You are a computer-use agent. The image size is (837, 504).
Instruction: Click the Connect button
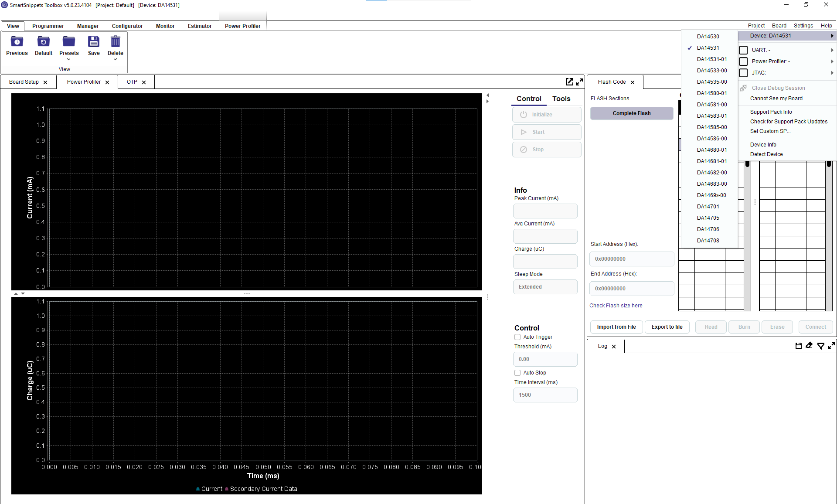pos(816,327)
